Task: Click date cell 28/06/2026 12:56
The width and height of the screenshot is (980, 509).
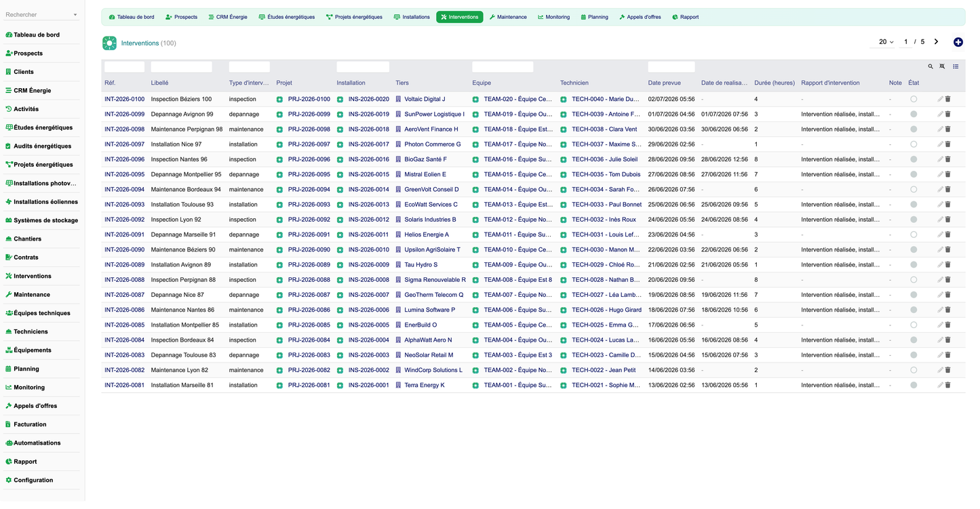Action: tap(725, 159)
